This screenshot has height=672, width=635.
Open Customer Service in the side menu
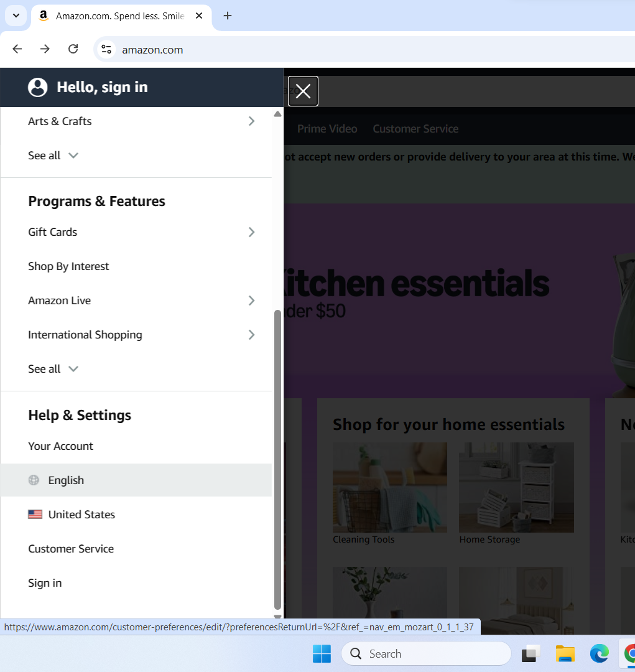click(x=136, y=549)
